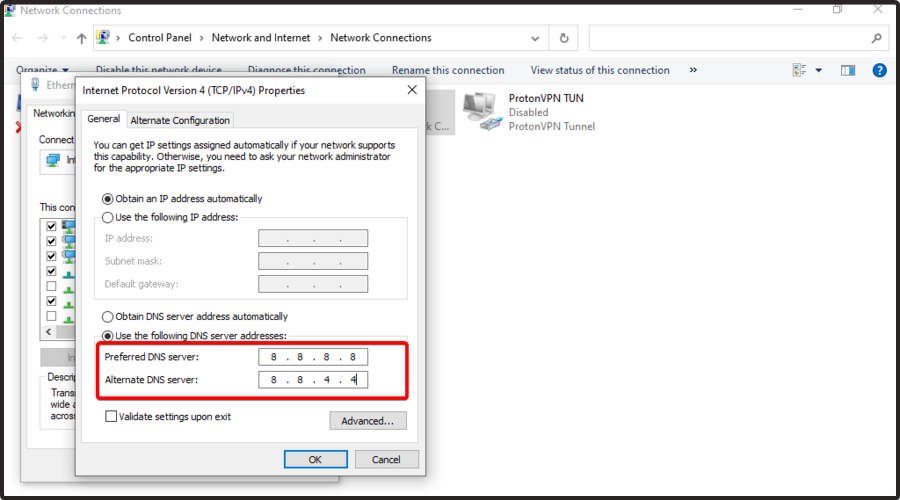Click the change view layout icon
The height and width of the screenshot is (500, 900).
pyautogui.click(x=799, y=71)
